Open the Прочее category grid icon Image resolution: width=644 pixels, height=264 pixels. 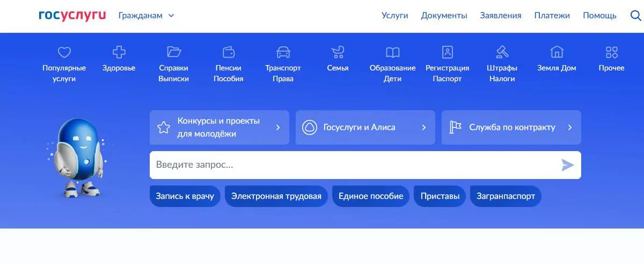(x=611, y=52)
